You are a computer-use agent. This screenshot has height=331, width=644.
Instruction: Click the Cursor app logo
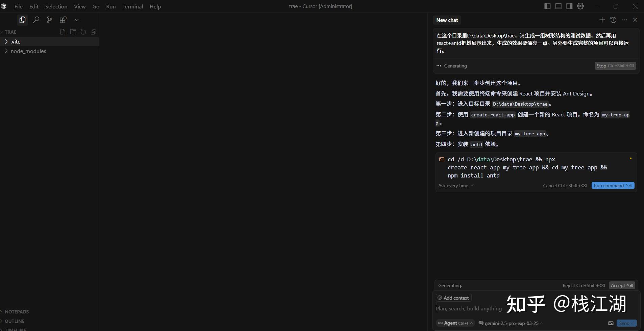coord(4,6)
